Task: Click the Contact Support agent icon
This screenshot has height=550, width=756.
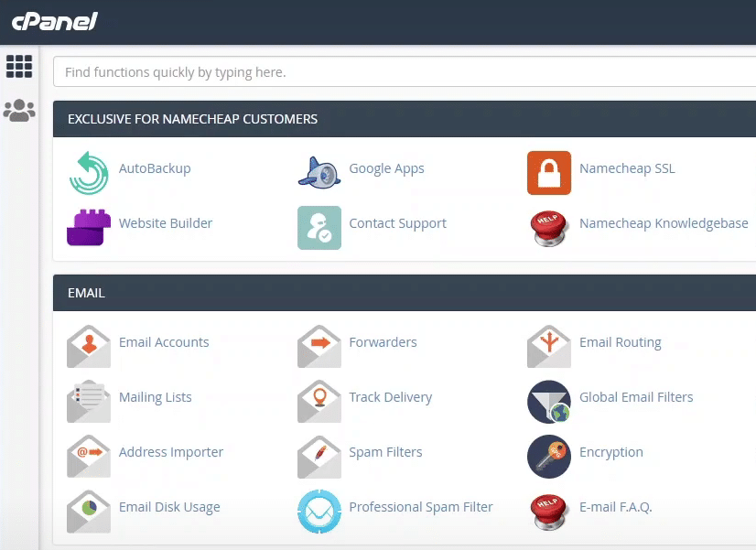Action: 319,228
